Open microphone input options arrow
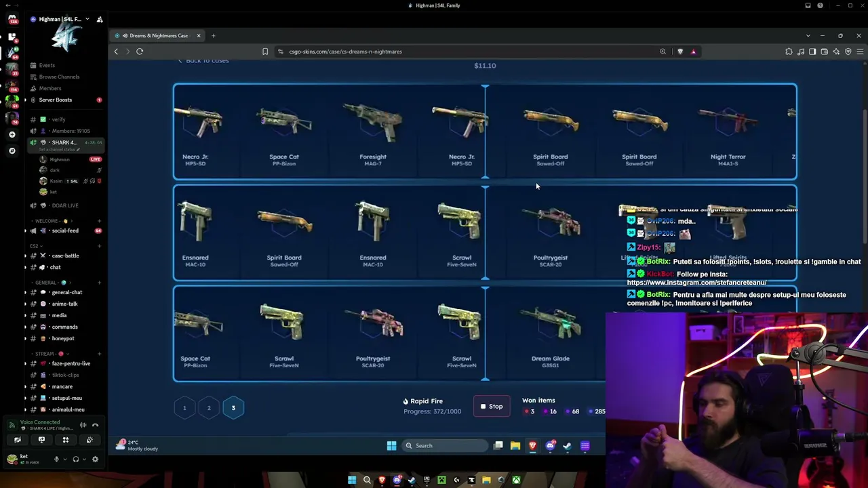This screenshot has width=868, height=488. 65,459
